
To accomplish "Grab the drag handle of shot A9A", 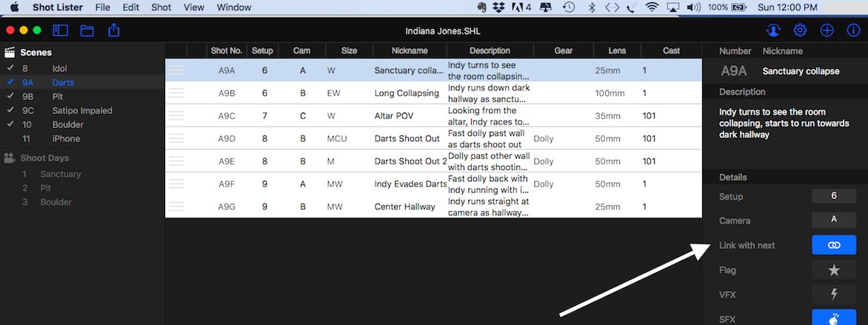I will point(176,70).
